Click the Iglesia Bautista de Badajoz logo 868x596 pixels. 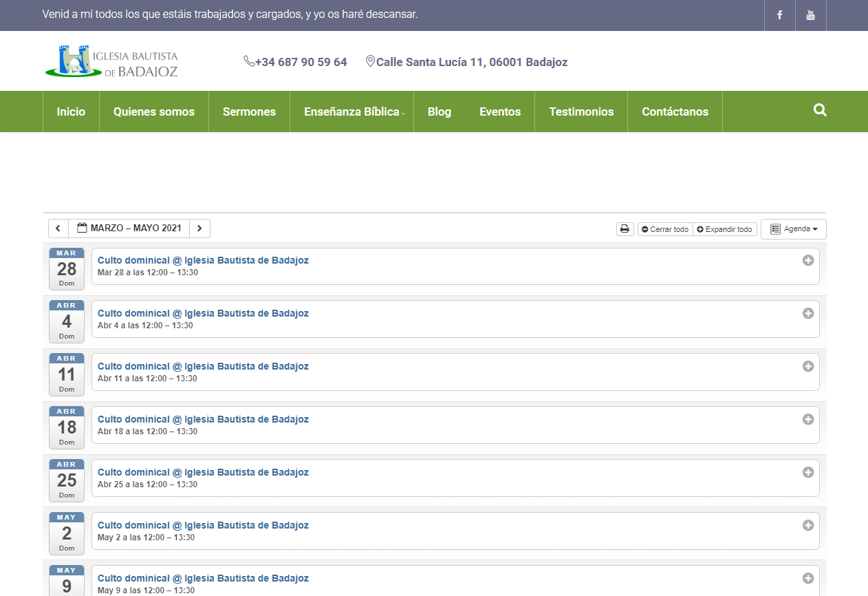click(x=111, y=61)
